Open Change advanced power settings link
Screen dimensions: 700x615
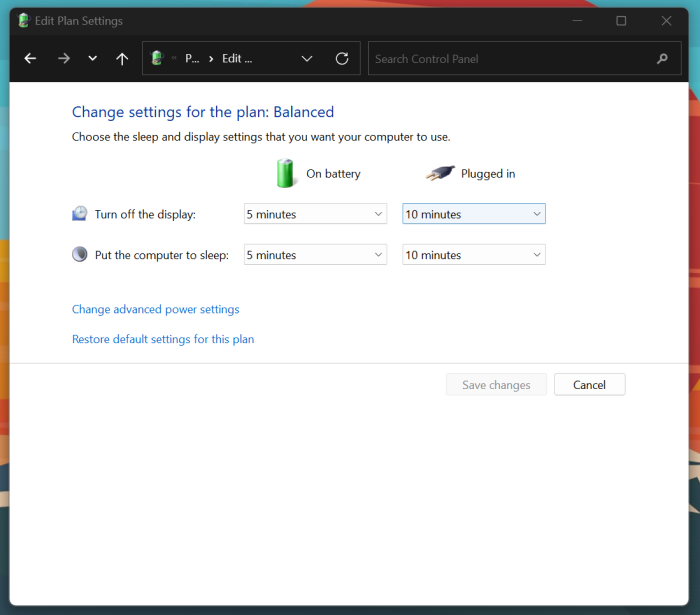click(x=155, y=309)
